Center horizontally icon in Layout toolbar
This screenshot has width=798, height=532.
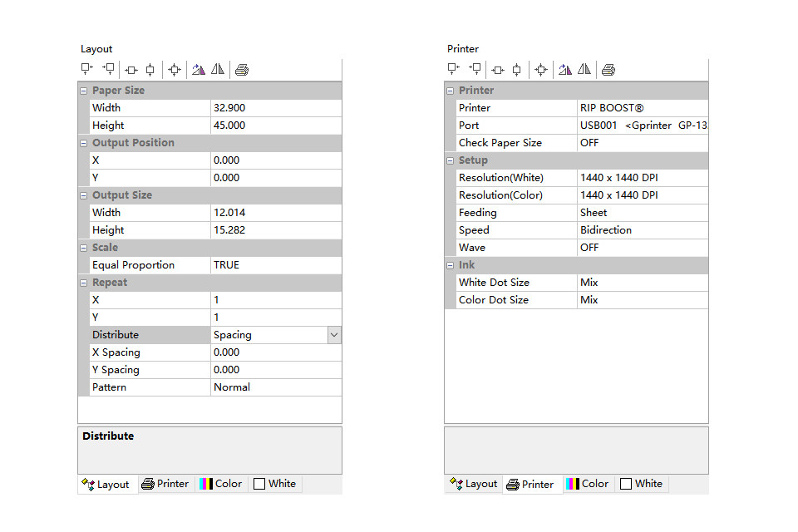coord(131,70)
